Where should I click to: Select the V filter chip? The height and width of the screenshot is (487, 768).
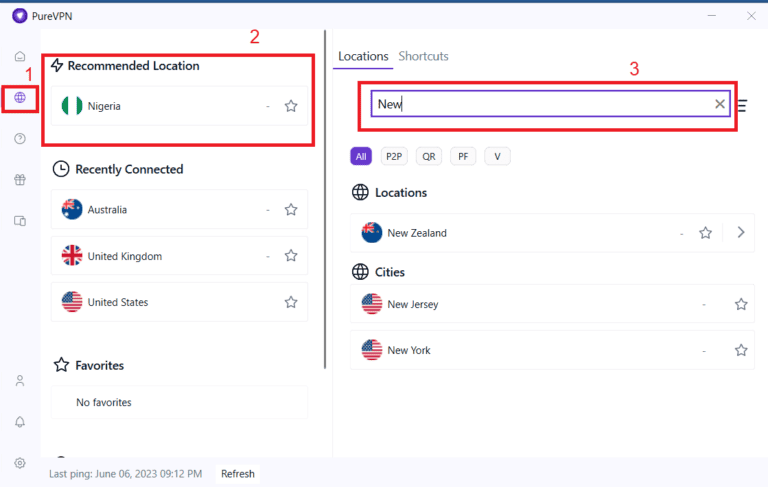point(497,156)
